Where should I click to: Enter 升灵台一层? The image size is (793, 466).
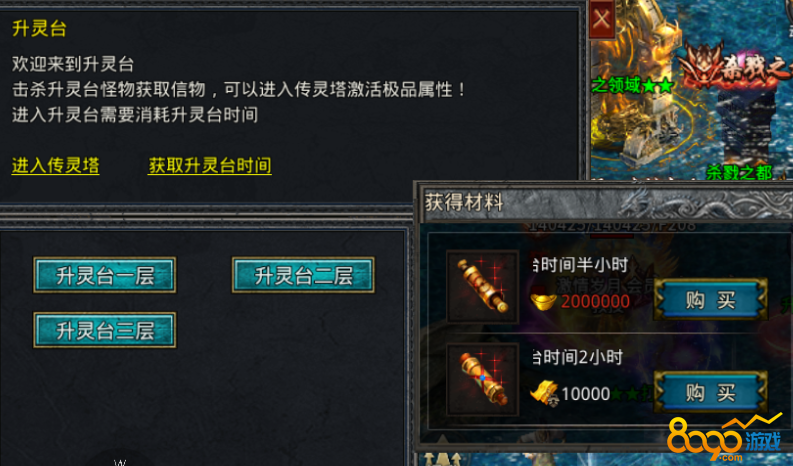pyautogui.click(x=105, y=275)
